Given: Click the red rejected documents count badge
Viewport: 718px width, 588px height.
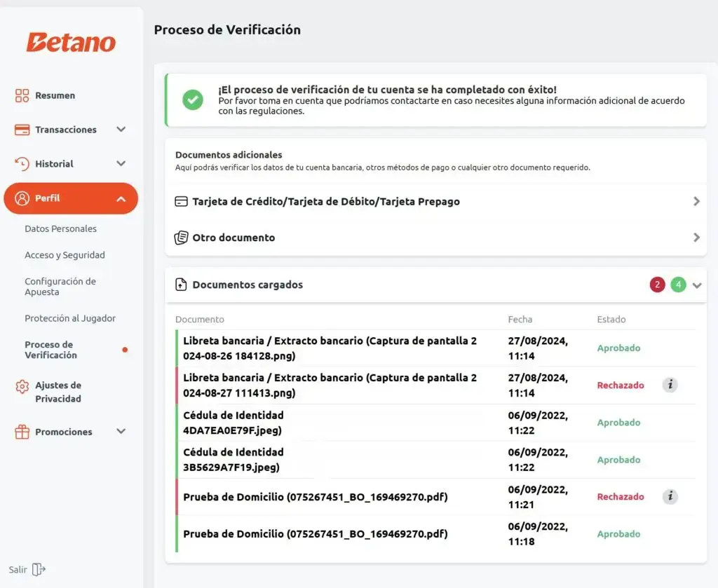Looking at the screenshot, I should (657, 285).
